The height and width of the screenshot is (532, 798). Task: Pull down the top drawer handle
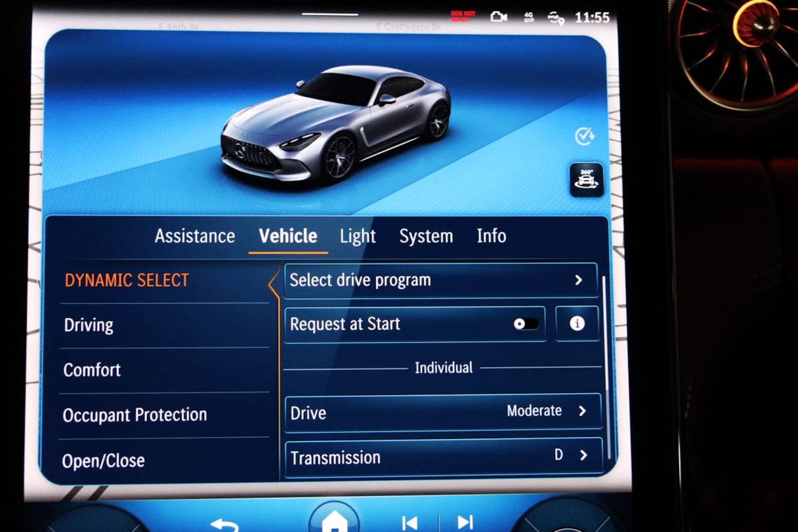coord(330,13)
